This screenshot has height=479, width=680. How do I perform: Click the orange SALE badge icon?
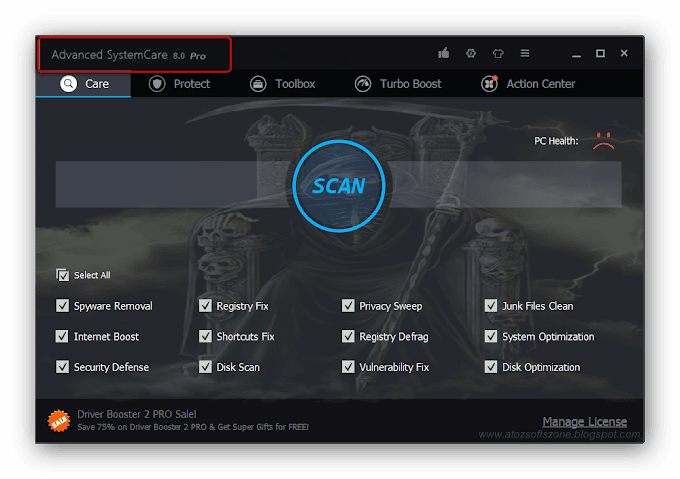point(59,420)
